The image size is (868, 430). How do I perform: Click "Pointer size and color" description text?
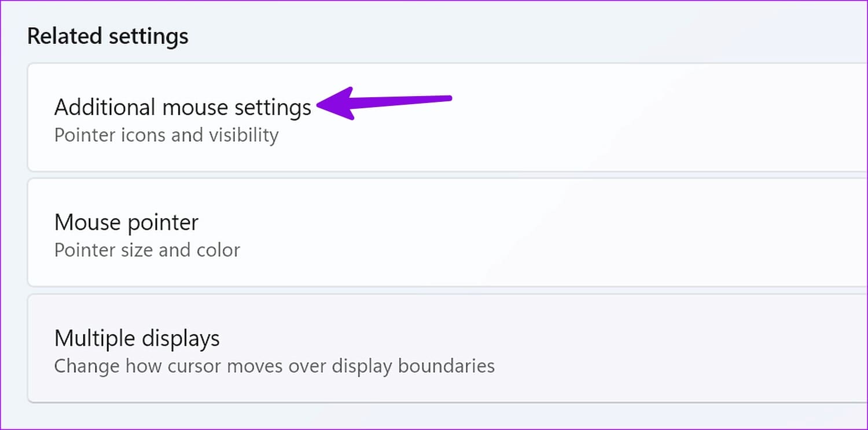click(147, 249)
